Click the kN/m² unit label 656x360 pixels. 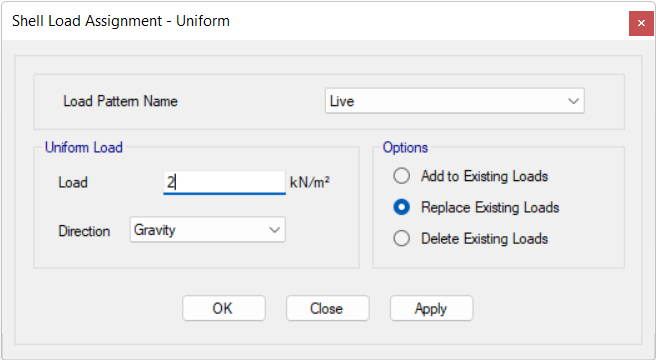pyautogui.click(x=310, y=183)
